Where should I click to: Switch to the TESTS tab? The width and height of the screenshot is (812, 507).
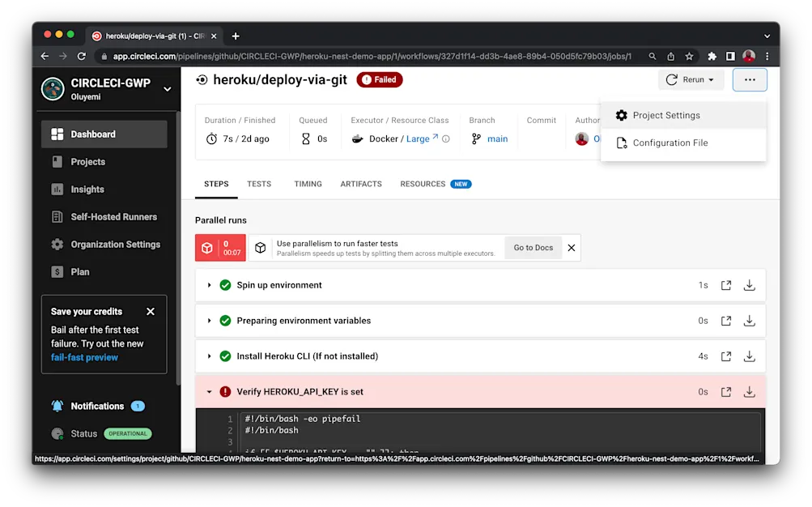(259, 185)
